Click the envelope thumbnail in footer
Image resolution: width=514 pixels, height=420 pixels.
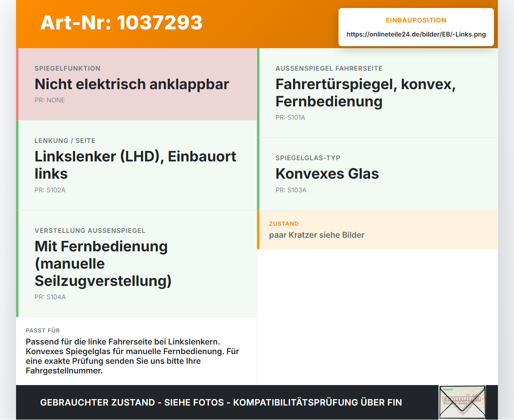point(462,402)
